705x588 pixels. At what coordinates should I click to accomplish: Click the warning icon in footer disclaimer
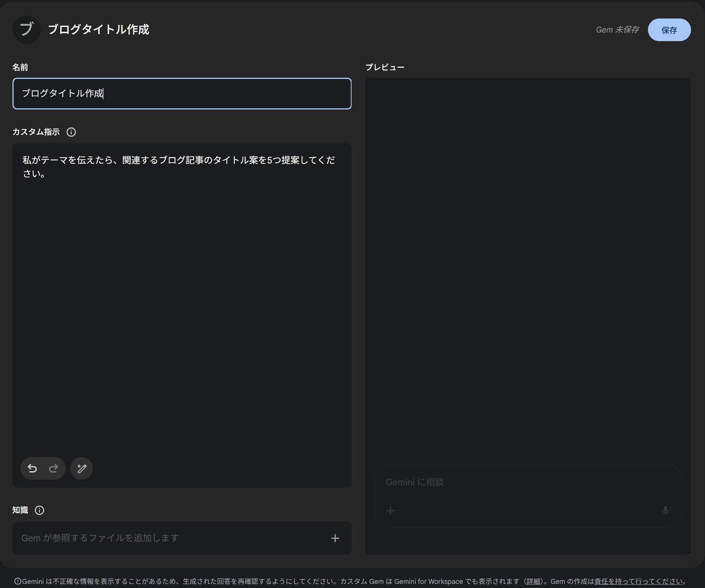click(x=17, y=582)
